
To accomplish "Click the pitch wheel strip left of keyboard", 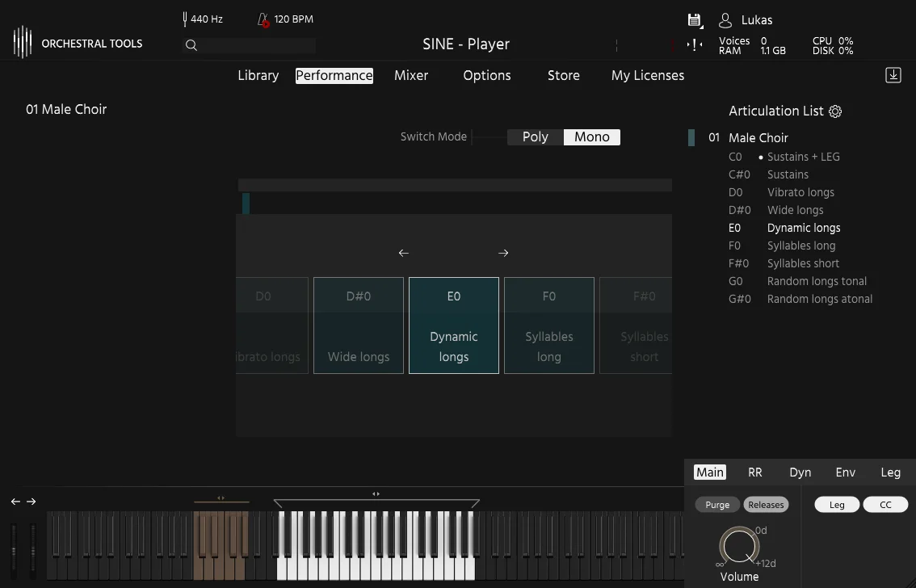I will pyautogui.click(x=14, y=550).
